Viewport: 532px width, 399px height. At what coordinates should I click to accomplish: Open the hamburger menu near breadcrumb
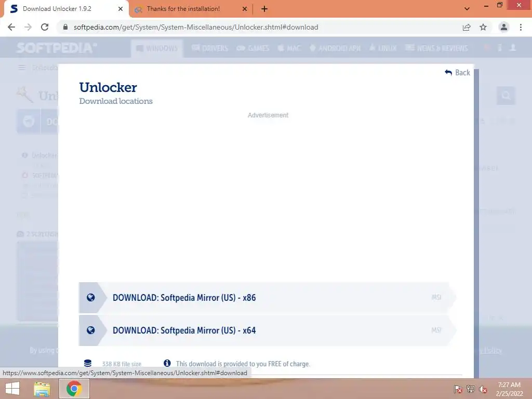tap(22, 68)
